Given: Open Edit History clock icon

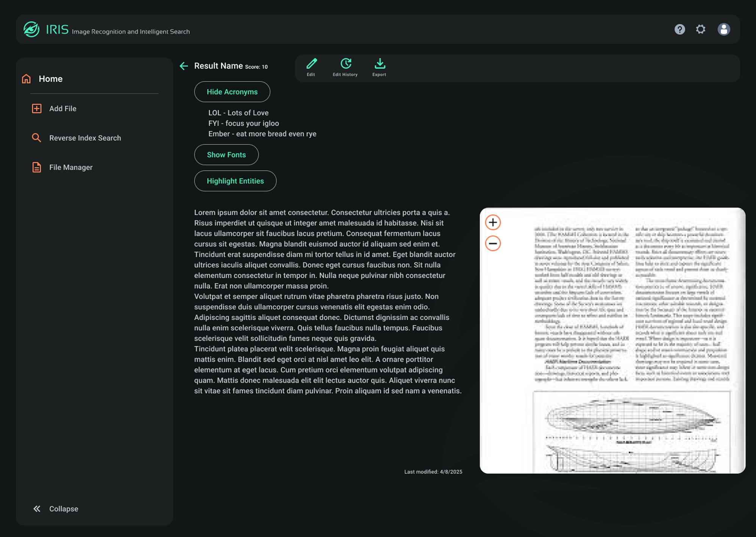Looking at the screenshot, I should tap(345, 64).
